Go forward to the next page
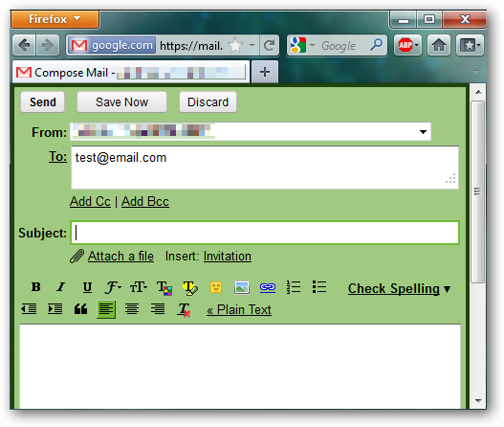This screenshot has height=427, width=504. tap(48, 45)
